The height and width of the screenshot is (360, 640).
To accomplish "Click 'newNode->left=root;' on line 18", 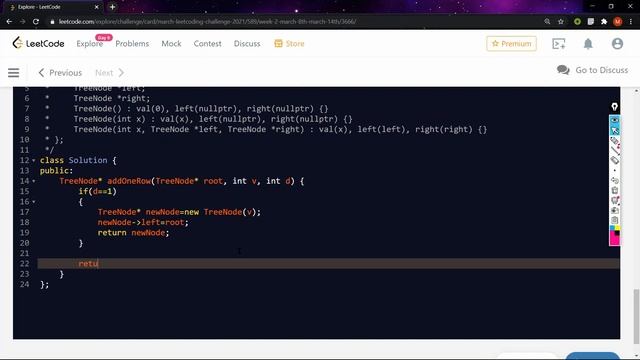I will click(143, 222).
